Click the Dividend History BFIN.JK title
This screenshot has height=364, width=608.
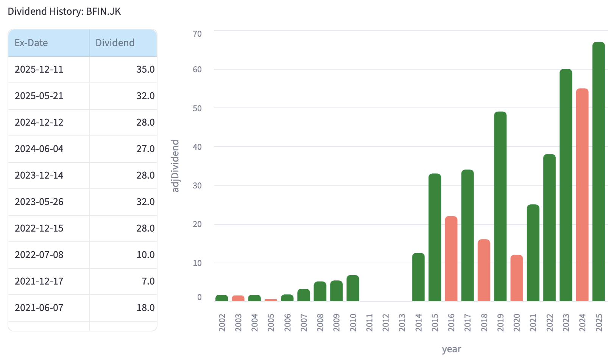64,11
